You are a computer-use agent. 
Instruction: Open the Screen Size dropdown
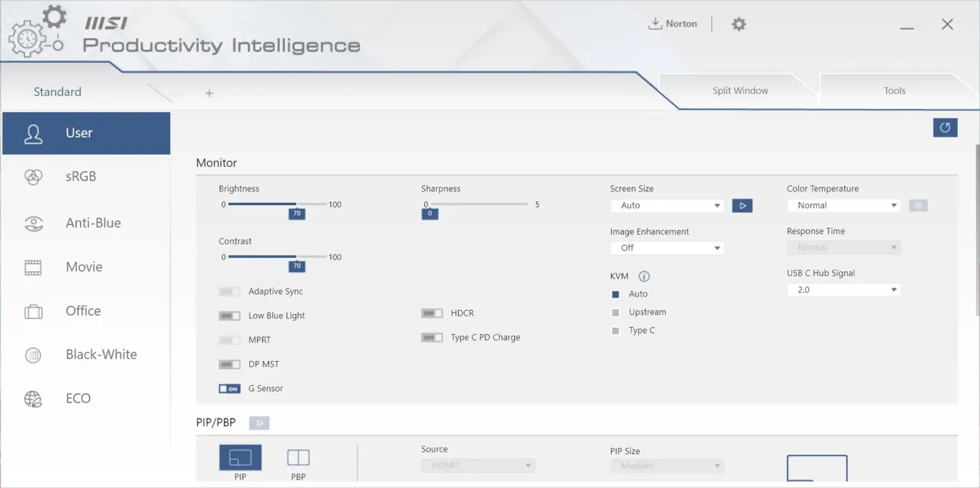666,206
